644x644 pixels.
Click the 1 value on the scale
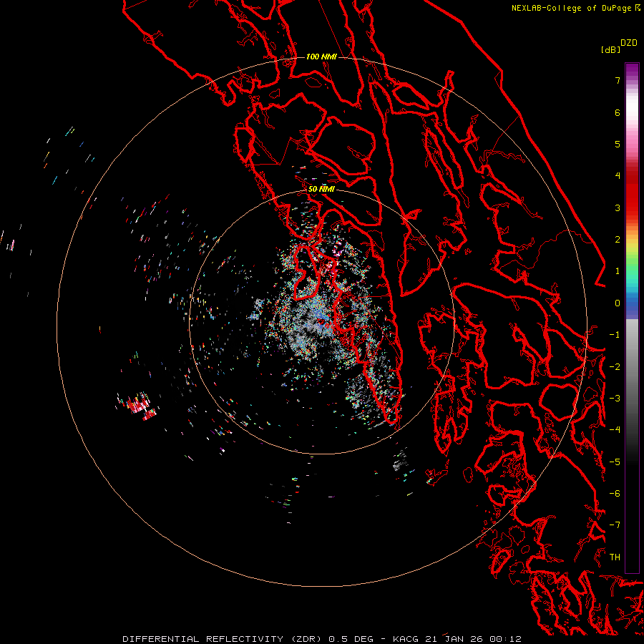pyautogui.click(x=618, y=271)
